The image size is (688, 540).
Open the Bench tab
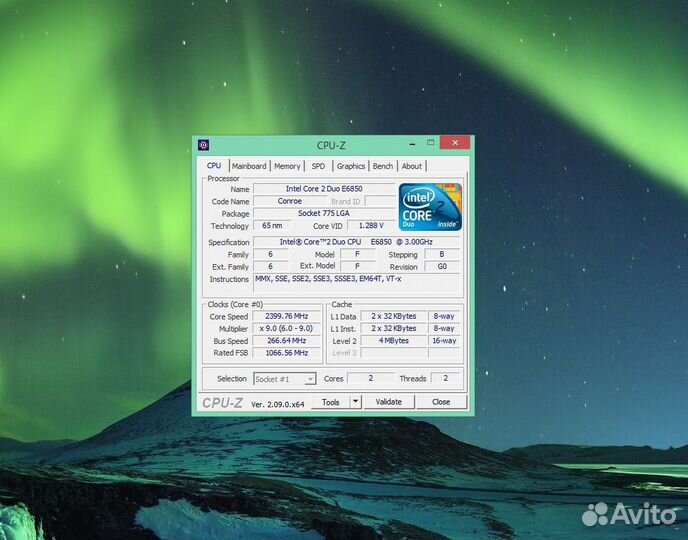coord(383,166)
